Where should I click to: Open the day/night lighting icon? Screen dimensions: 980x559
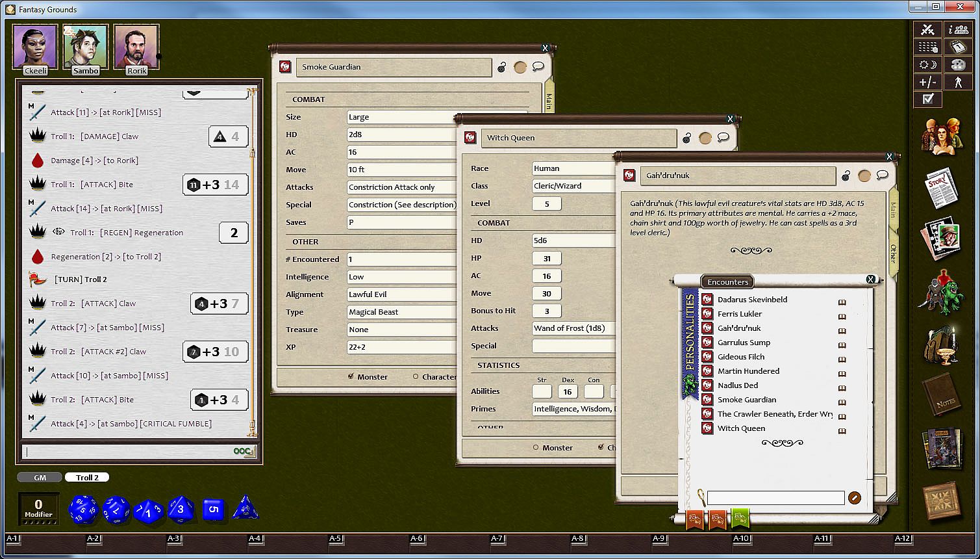pos(927,64)
